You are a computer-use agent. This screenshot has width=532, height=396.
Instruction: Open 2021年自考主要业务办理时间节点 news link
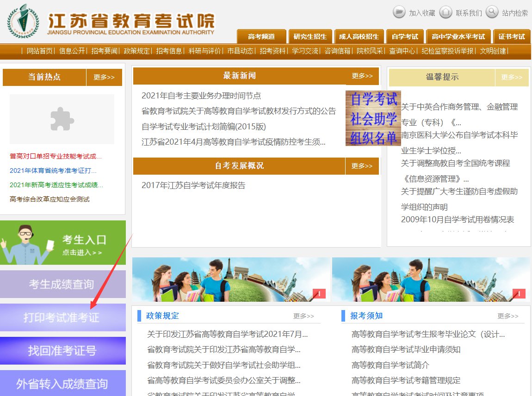201,96
